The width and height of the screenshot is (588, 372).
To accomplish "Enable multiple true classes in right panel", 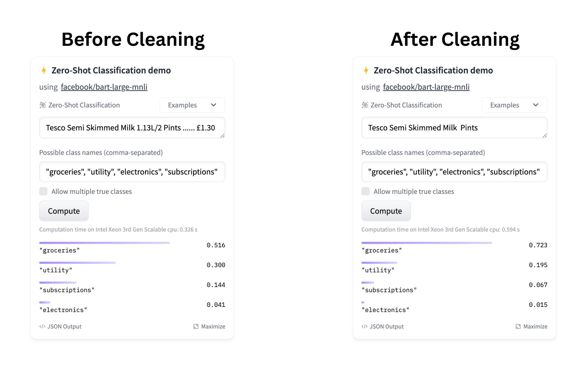I will pos(365,191).
